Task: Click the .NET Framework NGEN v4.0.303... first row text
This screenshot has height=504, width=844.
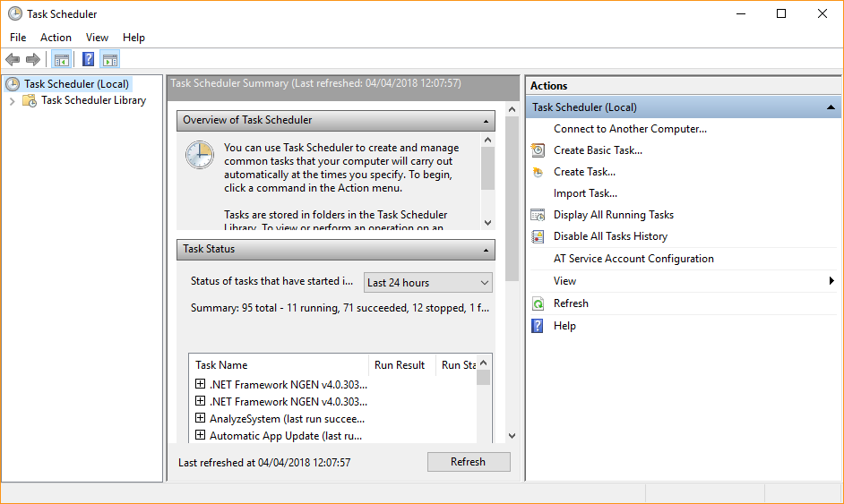Action: (289, 385)
